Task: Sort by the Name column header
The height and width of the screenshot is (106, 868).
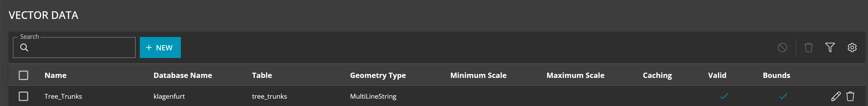Action: click(x=55, y=75)
